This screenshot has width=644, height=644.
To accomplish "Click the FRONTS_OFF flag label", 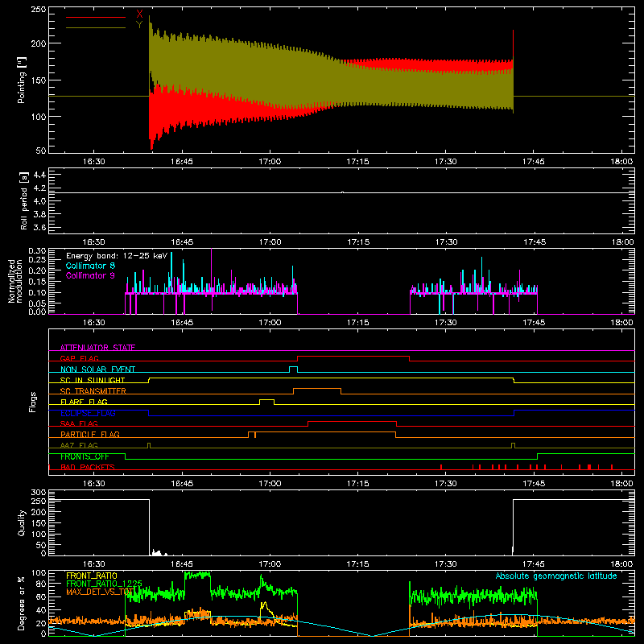I will (x=85, y=456).
